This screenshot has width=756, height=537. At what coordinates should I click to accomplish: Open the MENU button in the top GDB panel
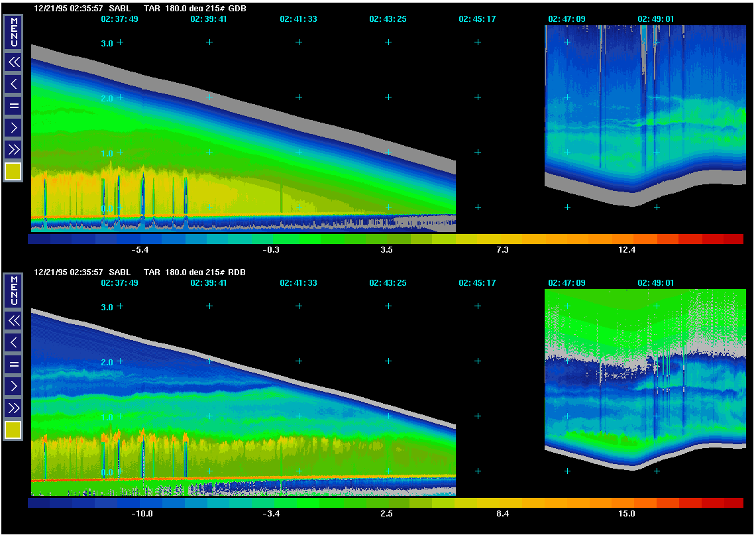click(x=13, y=32)
